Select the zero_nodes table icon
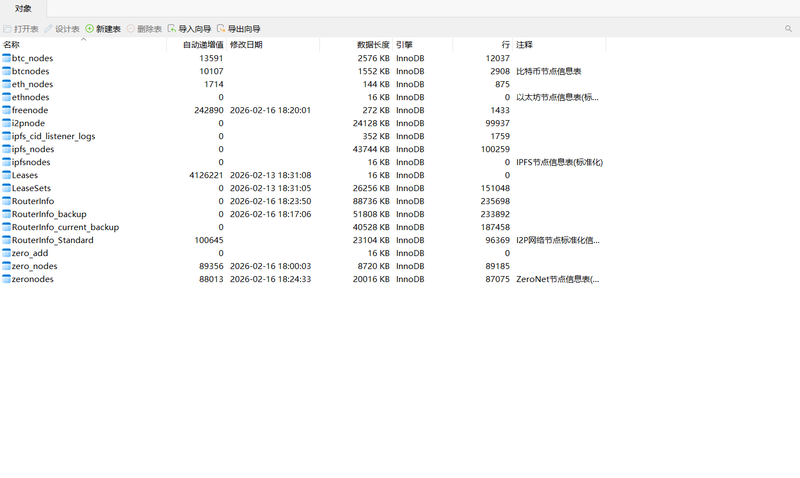This screenshot has height=478, width=800. coord(6,266)
